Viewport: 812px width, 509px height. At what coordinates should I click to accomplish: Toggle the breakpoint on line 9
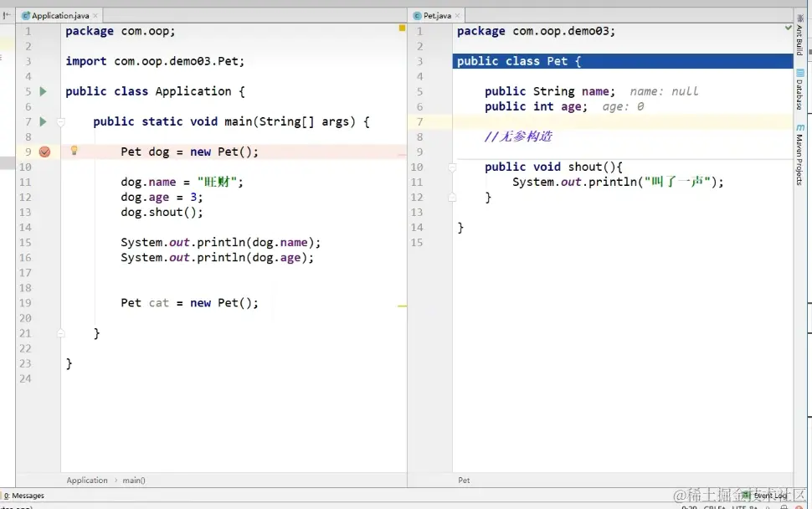point(44,152)
